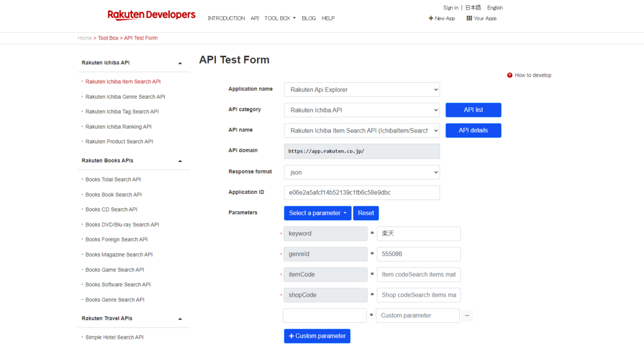Click the keyword parameter name box

point(326,234)
